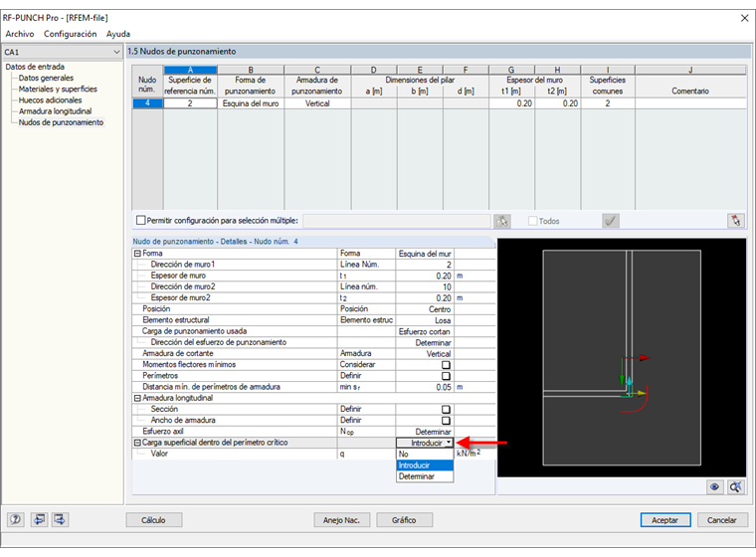Viewport: 756px width, 557px height.
Task: Select Materiales y superficies in tree
Action: click(x=58, y=89)
